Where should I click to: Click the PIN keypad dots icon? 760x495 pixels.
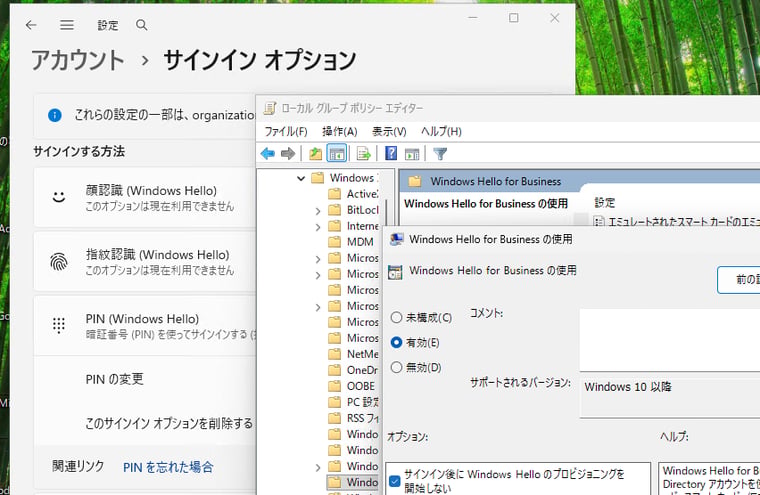(x=59, y=325)
